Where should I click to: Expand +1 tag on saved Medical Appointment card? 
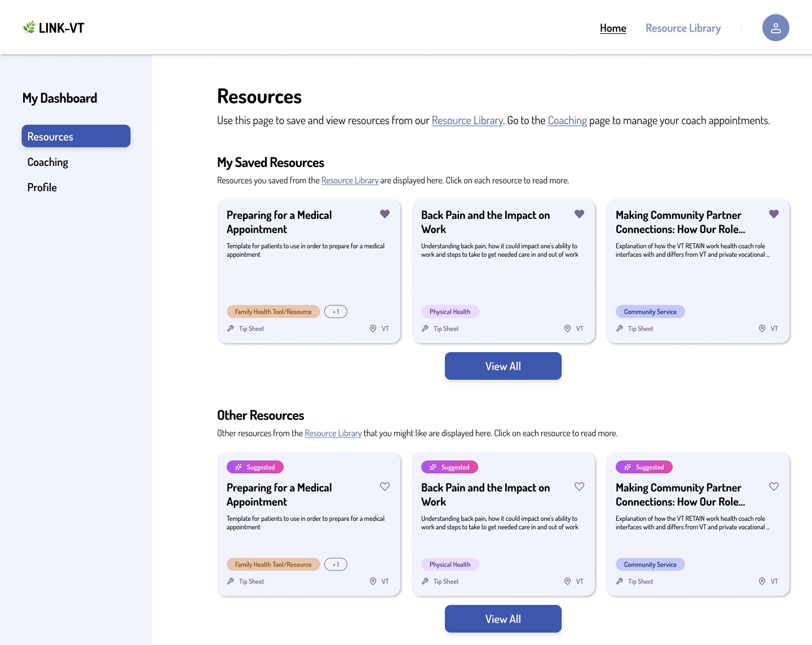click(336, 311)
